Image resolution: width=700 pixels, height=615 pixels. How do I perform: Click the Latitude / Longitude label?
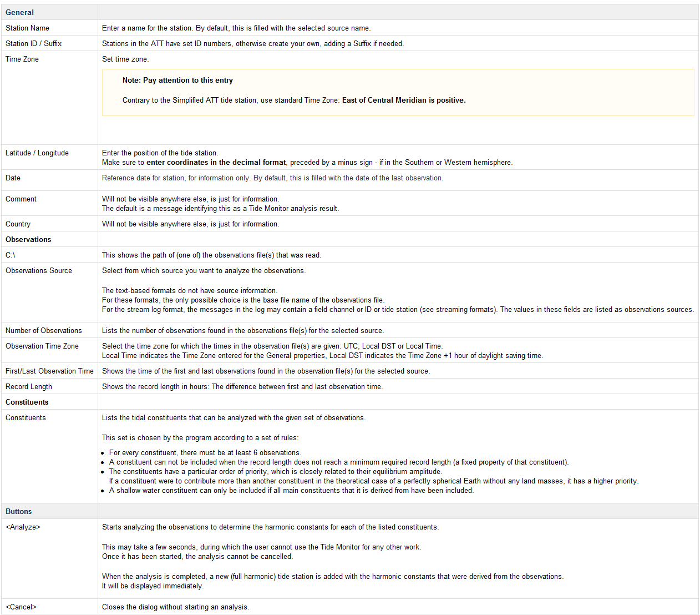point(37,153)
